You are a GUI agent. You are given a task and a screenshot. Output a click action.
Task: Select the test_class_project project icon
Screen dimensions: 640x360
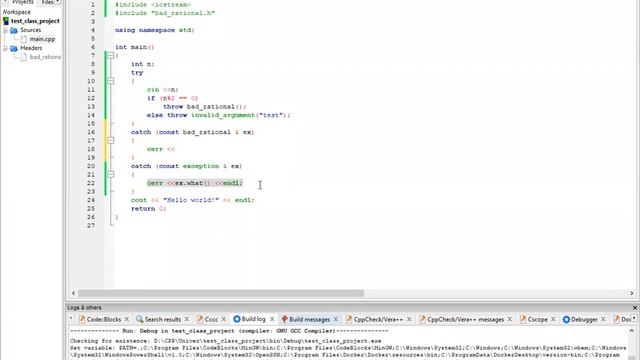(6, 21)
